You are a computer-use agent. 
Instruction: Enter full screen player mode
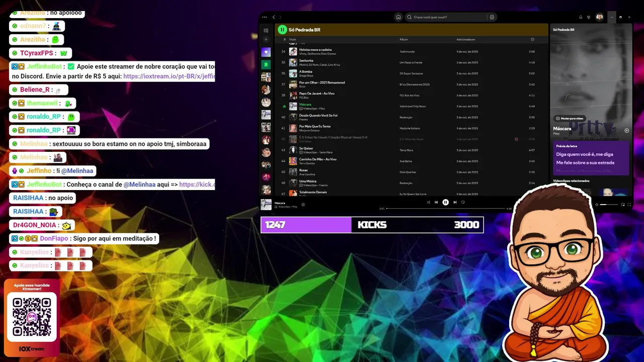coord(629,205)
